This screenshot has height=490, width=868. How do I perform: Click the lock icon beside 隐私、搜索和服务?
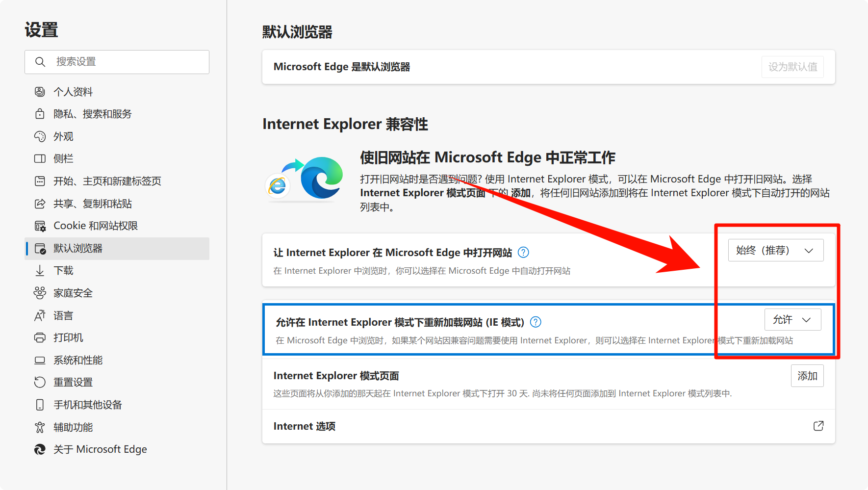40,114
